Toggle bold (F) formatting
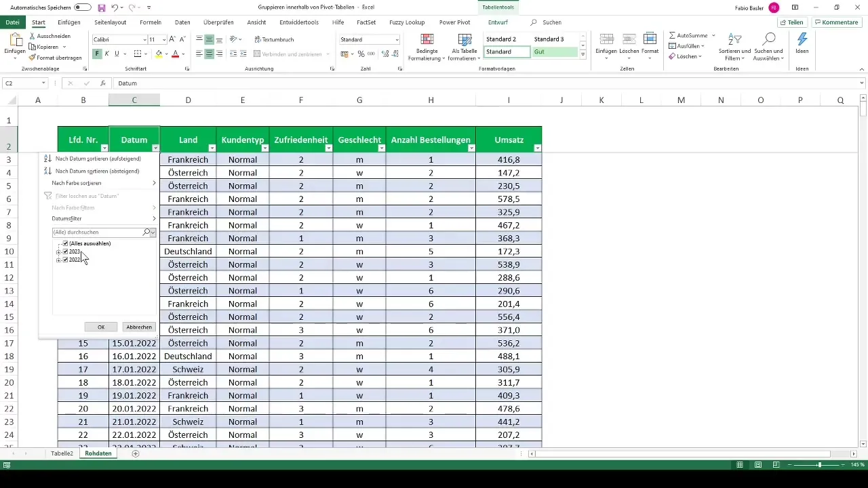This screenshot has height=488, width=868. tap(98, 54)
